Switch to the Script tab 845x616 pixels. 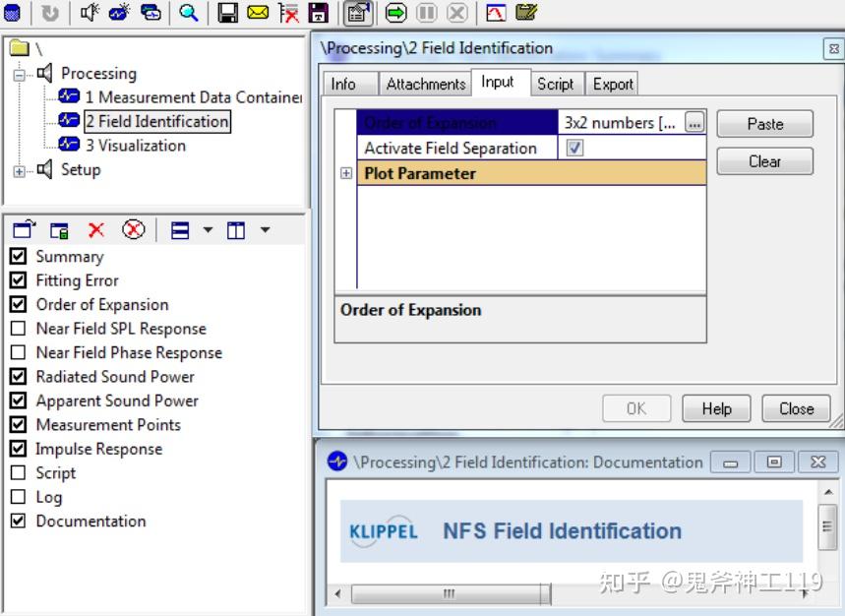555,84
